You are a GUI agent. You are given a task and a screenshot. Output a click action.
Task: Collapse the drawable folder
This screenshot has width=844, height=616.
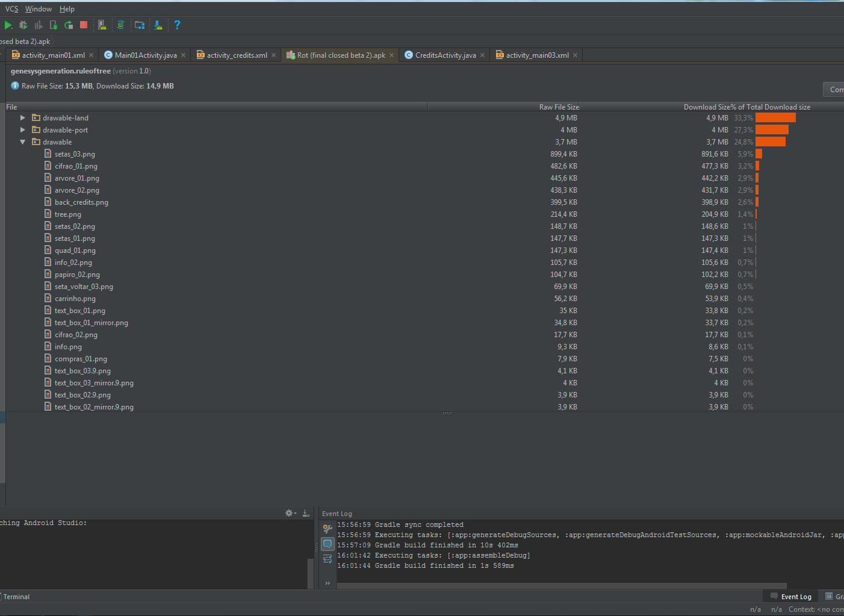click(x=23, y=142)
